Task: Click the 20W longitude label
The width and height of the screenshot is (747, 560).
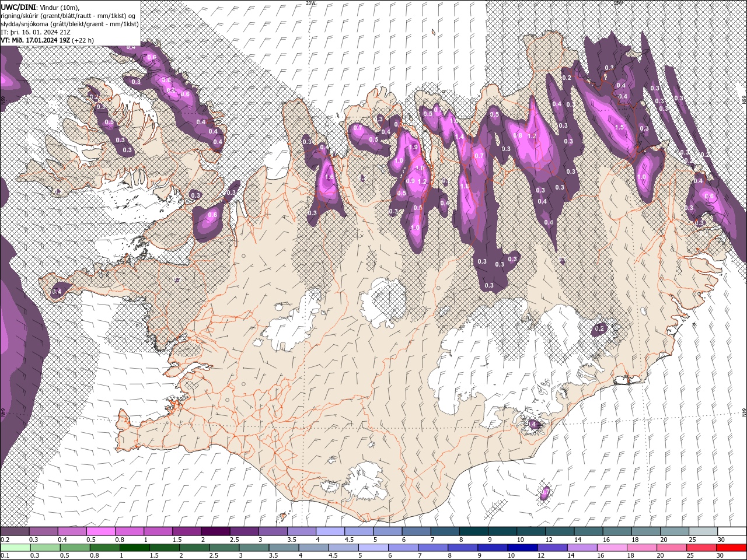Action: (x=310, y=2)
